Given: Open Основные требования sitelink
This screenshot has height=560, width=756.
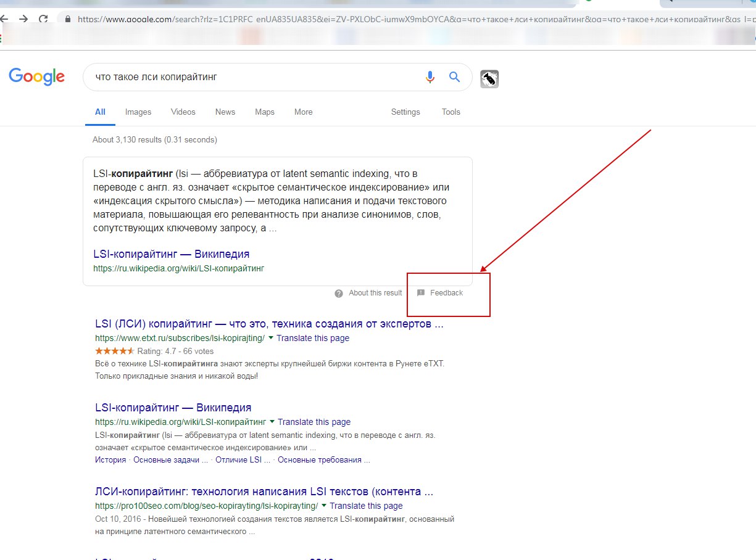Looking at the screenshot, I should 324,459.
